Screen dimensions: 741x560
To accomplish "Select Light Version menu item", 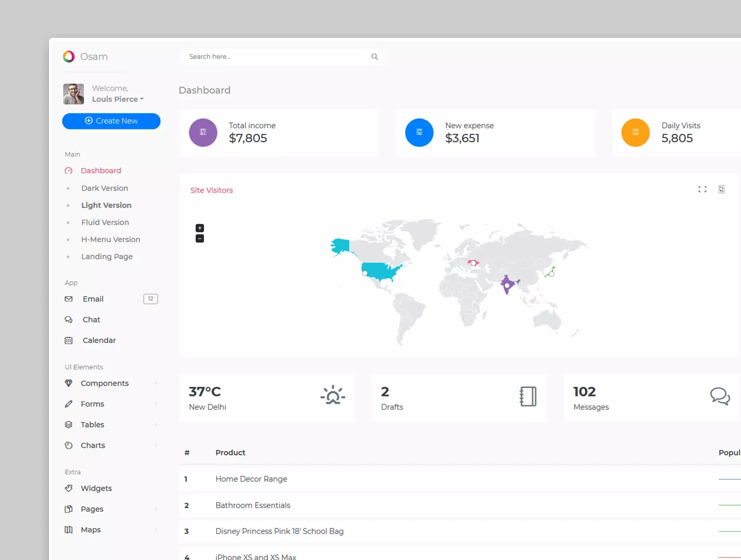I will pyautogui.click(x=106, y=205).
